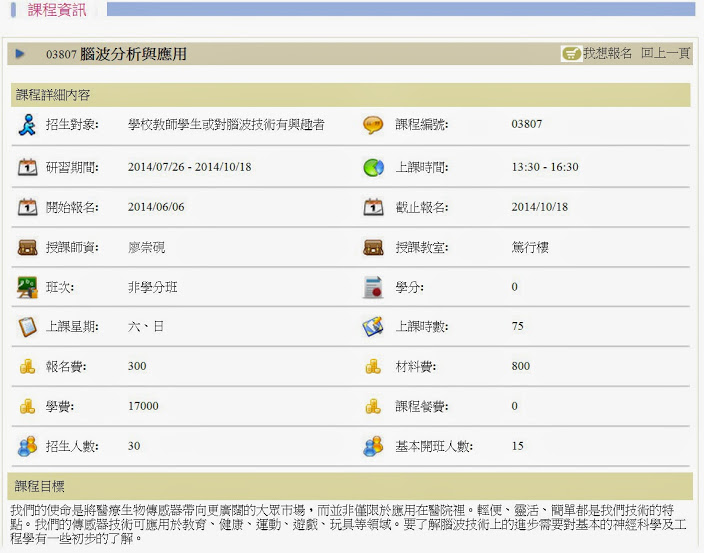This screenshot has width=704, height=553.
Task: Click the chalkboard icon next to 班次
Action: (x=28, y=287)
